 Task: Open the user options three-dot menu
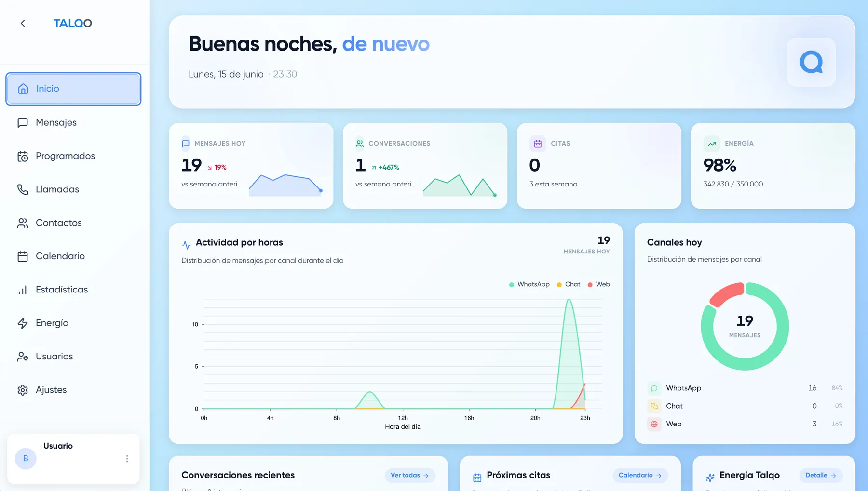pyautogui.click(x=127, y=459)
